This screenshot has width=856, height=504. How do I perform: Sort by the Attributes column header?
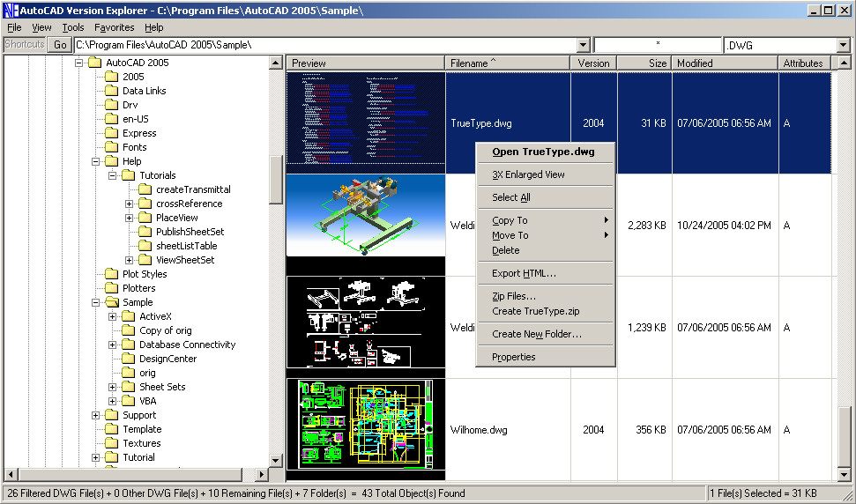pyautogui.click(x=805, y=63)
